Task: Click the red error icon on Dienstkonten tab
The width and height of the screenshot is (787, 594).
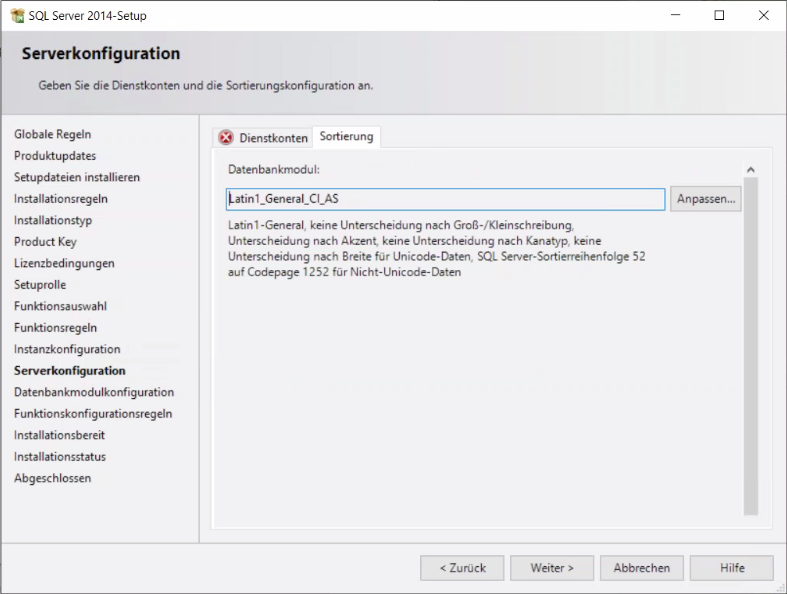Action: 226,138
